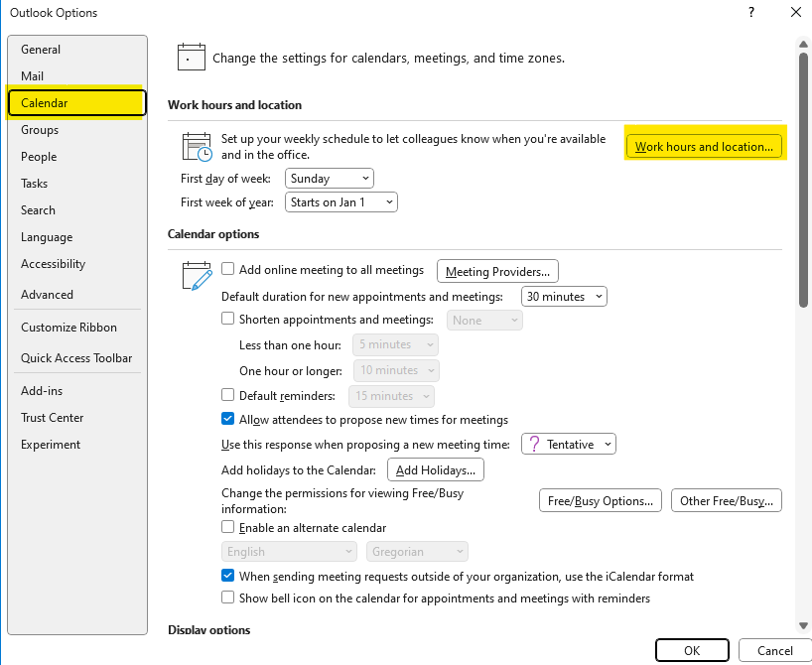812x665 pixels.
Task: Open Free/Busy Options
Action: [601, 500]
